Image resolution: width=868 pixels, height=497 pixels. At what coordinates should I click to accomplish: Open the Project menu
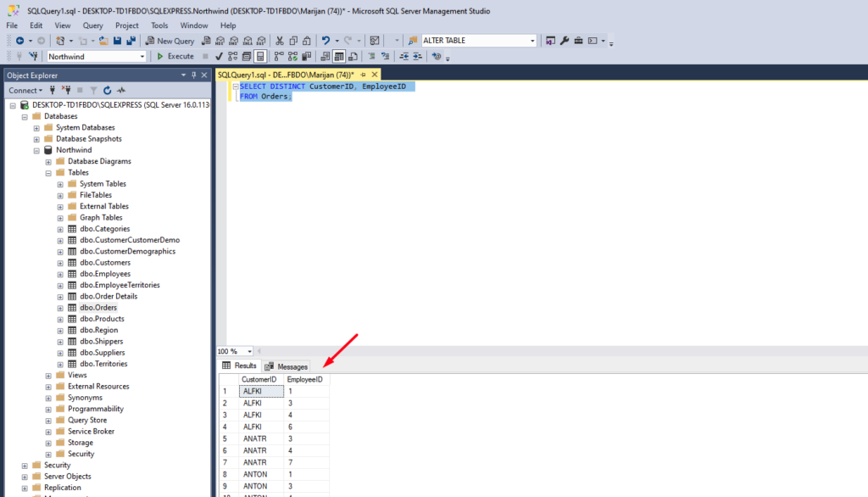click(127, 25)
